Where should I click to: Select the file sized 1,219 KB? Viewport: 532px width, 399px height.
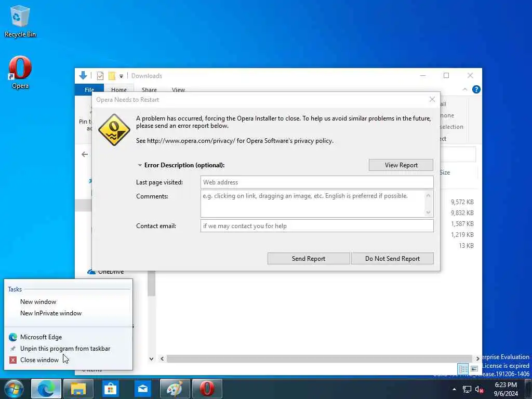click(462, 234)
